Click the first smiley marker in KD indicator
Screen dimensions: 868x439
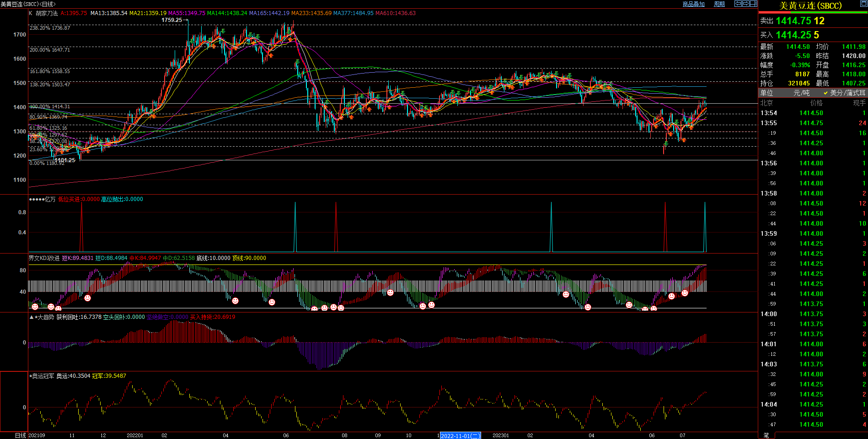35,307
